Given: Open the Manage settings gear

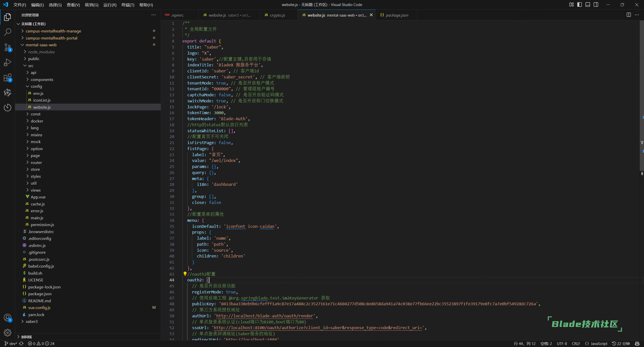Looking at the screenshot, I should [x=8, y=333].
